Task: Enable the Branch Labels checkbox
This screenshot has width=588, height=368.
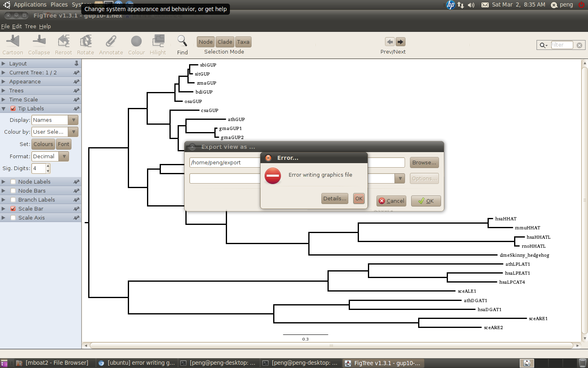Action: tap(13, 200)
